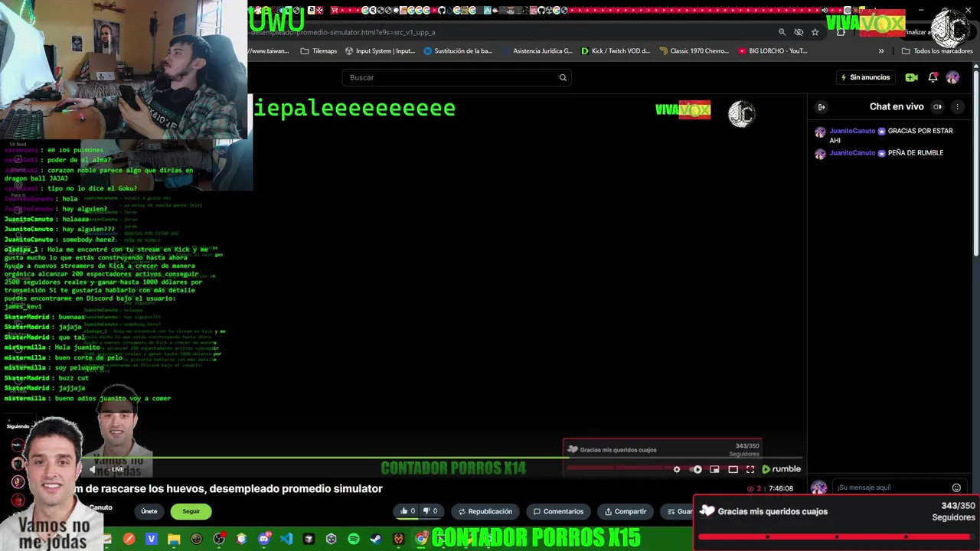Open File Explorer from the taskbar
The width and height of the screenshot is (980, 551).
[174, 539]
